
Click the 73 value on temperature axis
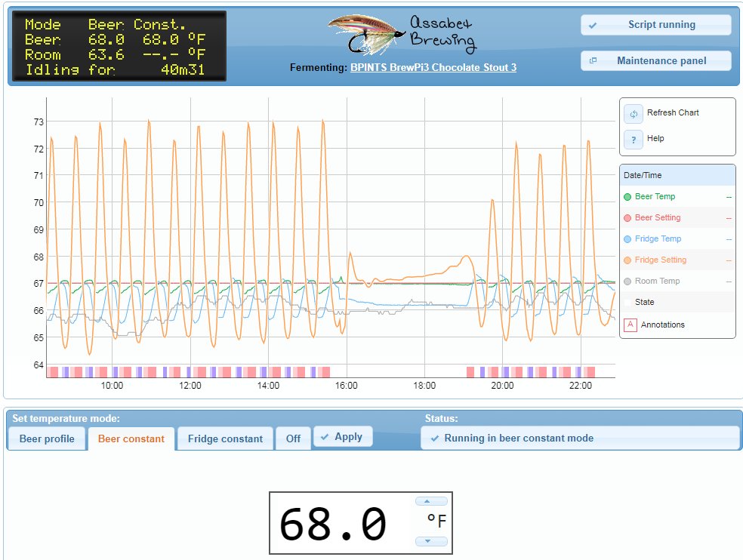[x=39, y=122]
